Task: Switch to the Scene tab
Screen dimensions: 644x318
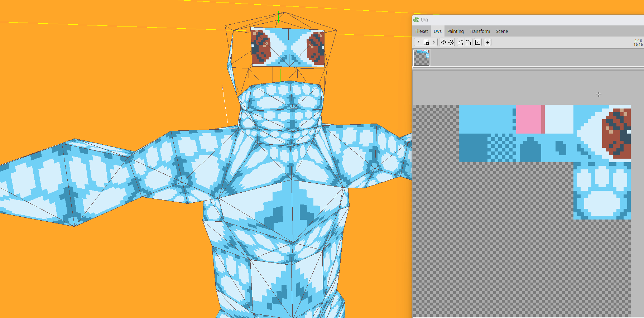Action: (501, 32)
